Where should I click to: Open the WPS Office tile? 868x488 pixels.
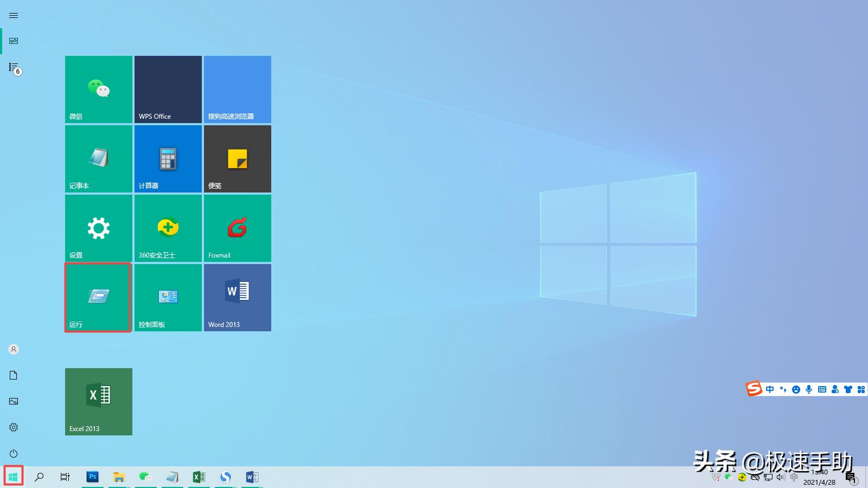pyautogui.click(x=168, y=89)
